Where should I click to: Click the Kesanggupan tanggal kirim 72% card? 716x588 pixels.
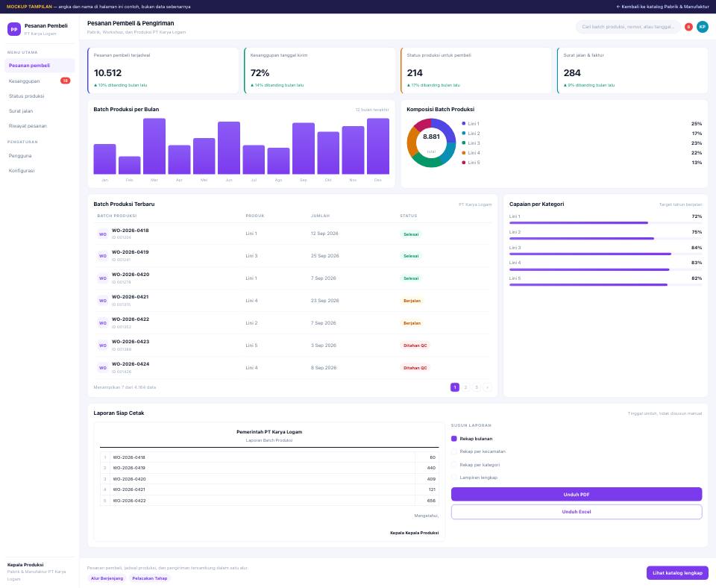tap(320, 70)
